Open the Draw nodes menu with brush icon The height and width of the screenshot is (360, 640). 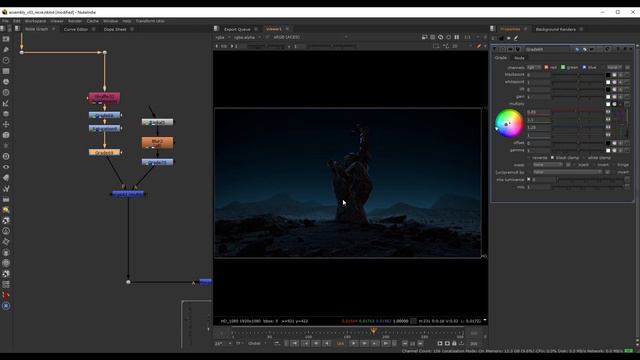click(x=6, y=49)
